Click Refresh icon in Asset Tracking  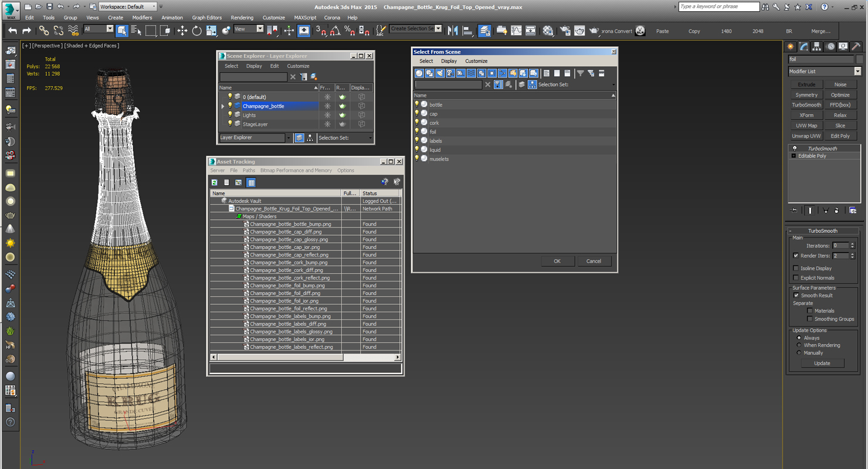[x=215, y=182]
